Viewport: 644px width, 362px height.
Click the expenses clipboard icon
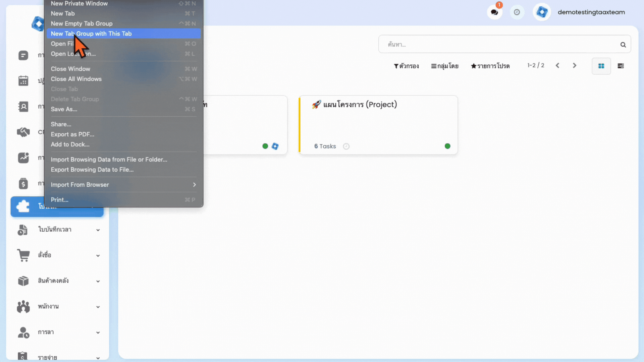coord(22,356)
